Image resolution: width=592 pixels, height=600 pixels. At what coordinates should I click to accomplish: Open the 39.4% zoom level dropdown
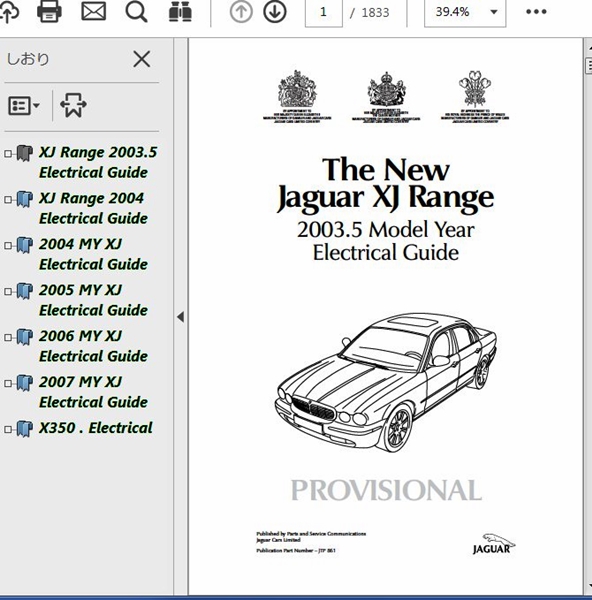(x=465, y=13)
